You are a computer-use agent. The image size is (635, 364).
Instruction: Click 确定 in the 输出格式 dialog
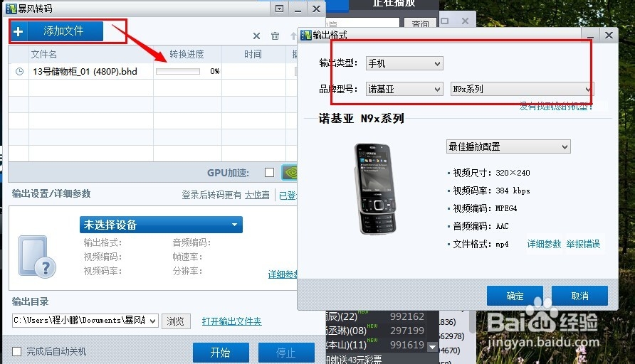click(515, 296)
